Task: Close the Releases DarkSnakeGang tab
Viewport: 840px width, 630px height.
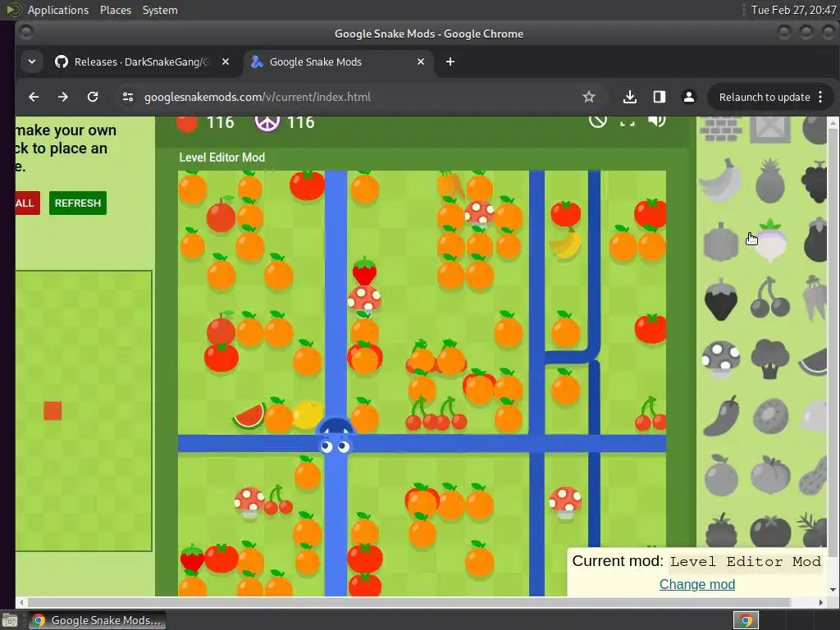Action: click(226, 62)
